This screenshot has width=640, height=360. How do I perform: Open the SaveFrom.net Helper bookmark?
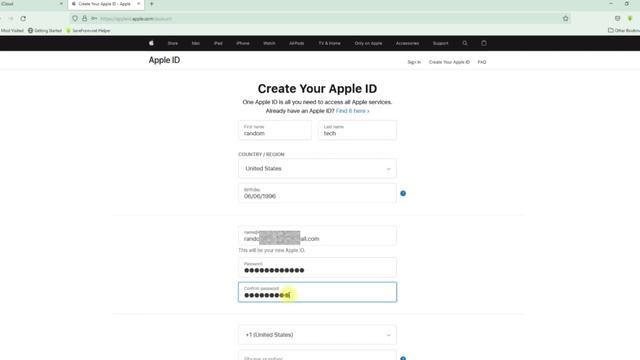tap(88, 30)
